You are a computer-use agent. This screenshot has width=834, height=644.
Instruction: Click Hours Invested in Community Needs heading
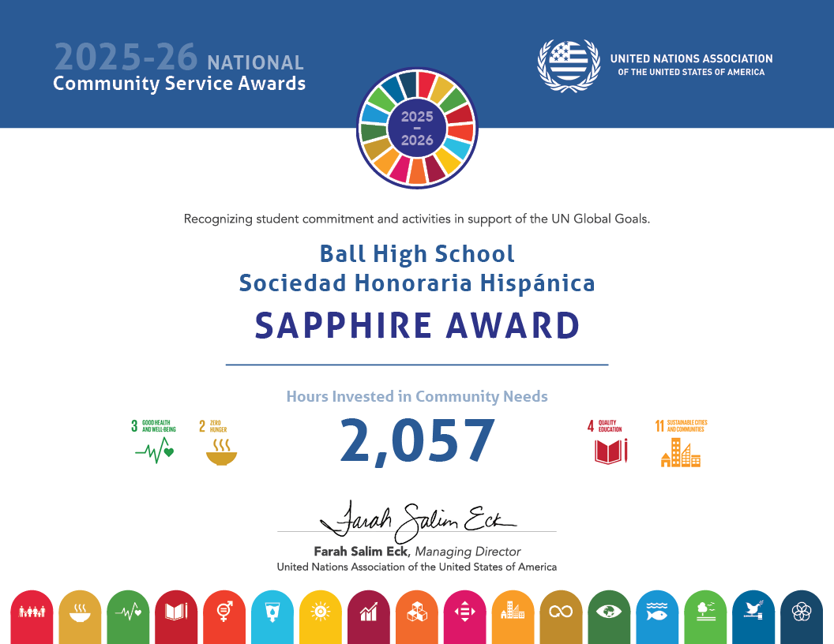click(417, 396)
